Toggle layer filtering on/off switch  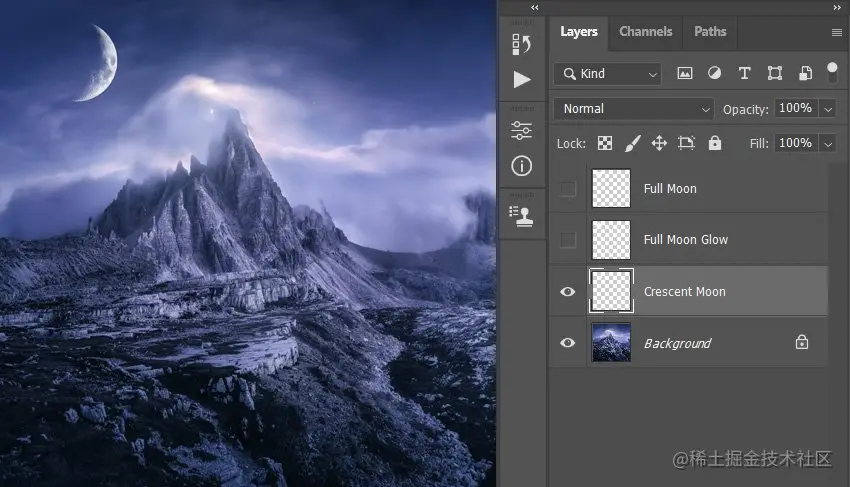[x=832, y=73]
